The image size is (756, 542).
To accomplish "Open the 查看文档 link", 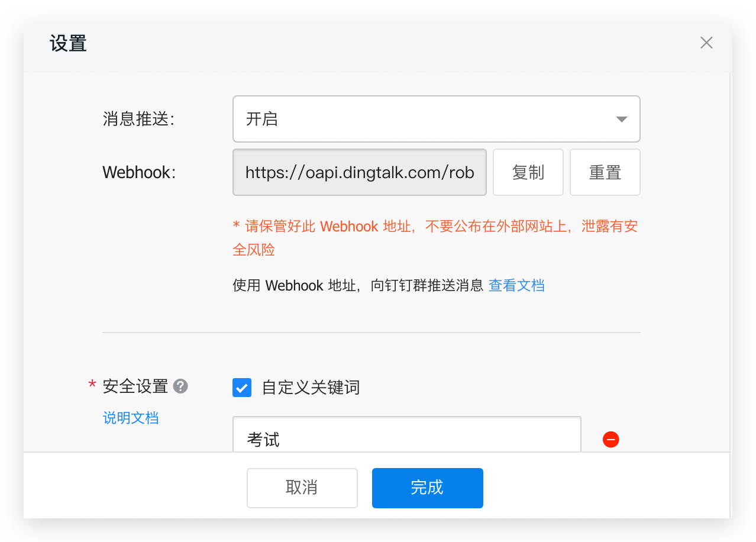I will (x=516, y=286).
